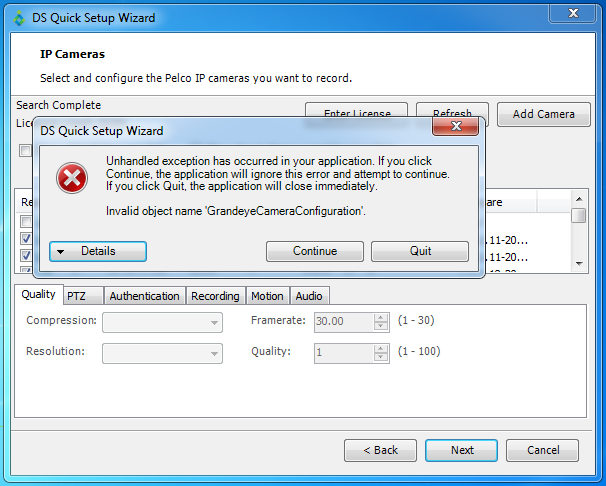Switch to the Authentication tab
606x486 pixels.
(x=145, y=296)
